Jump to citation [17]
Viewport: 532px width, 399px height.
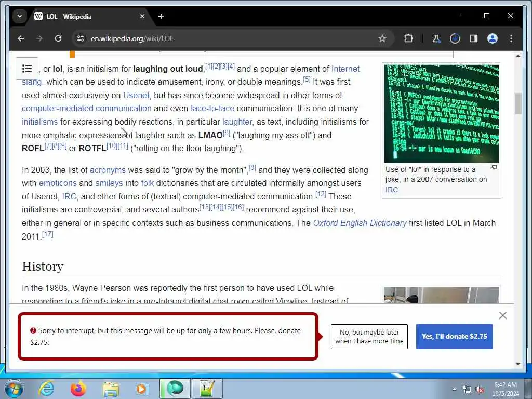47,234
